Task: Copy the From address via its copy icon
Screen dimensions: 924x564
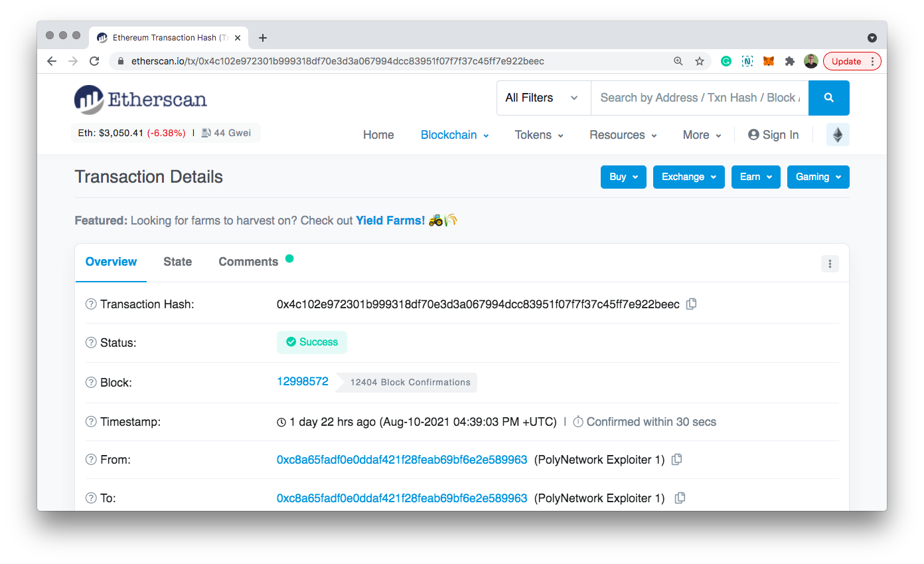Action: pyautogui.click(x=676, y=459)
